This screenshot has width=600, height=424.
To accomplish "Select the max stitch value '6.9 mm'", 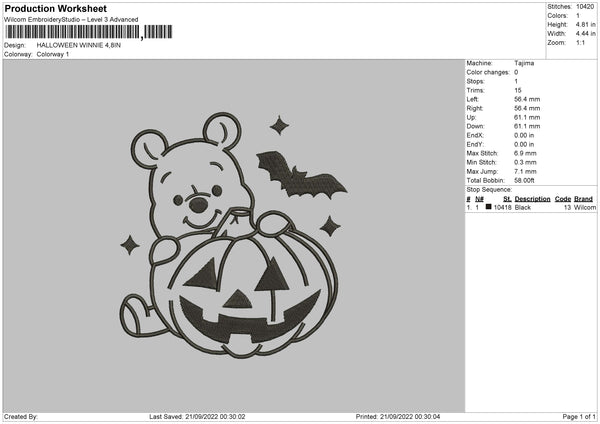I will tap(525, 153).
